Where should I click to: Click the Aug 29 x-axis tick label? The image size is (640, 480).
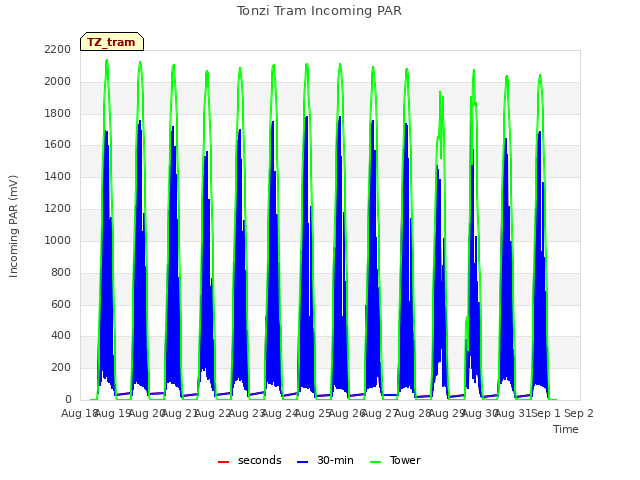(x=446, y=413)
